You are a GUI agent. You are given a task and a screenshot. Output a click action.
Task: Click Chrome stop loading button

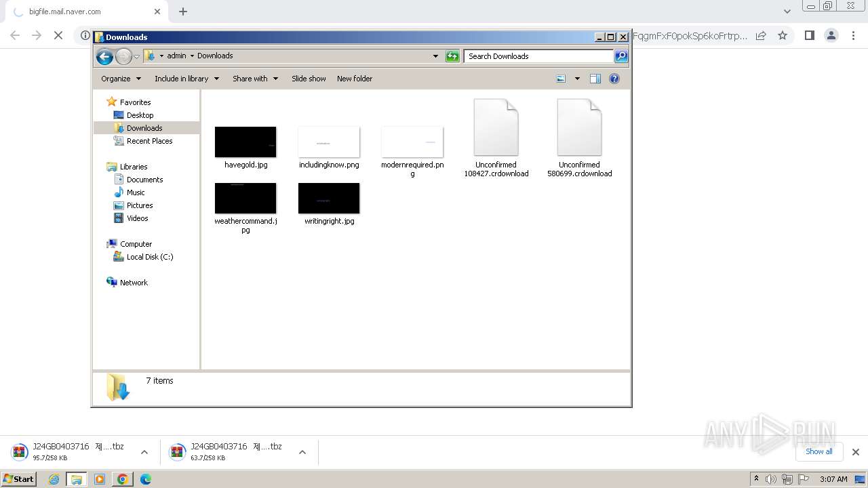[58, 35]
